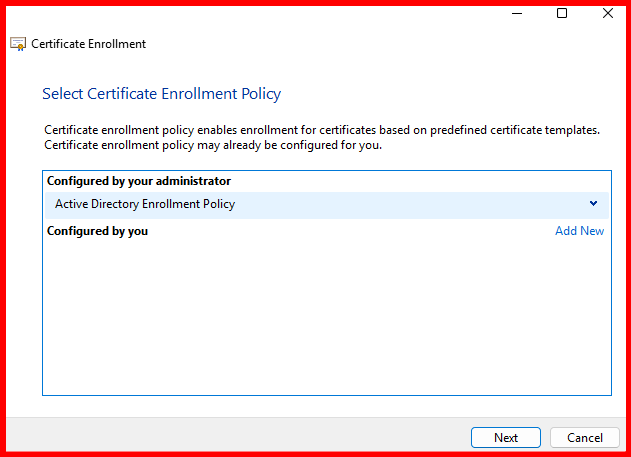Select the Active Directory Enrollment Policy row
The width and height of the screenshot is (631, 457).
(300, 205)
